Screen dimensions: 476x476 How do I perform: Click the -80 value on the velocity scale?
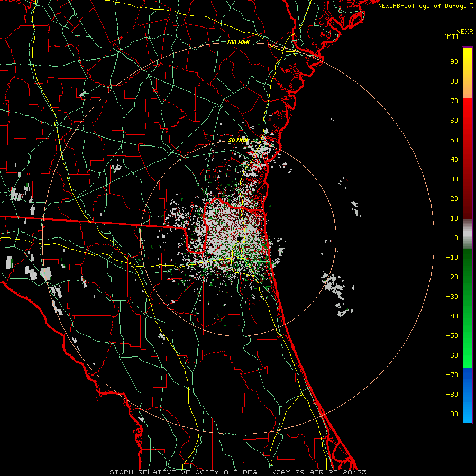coord(452,395)
